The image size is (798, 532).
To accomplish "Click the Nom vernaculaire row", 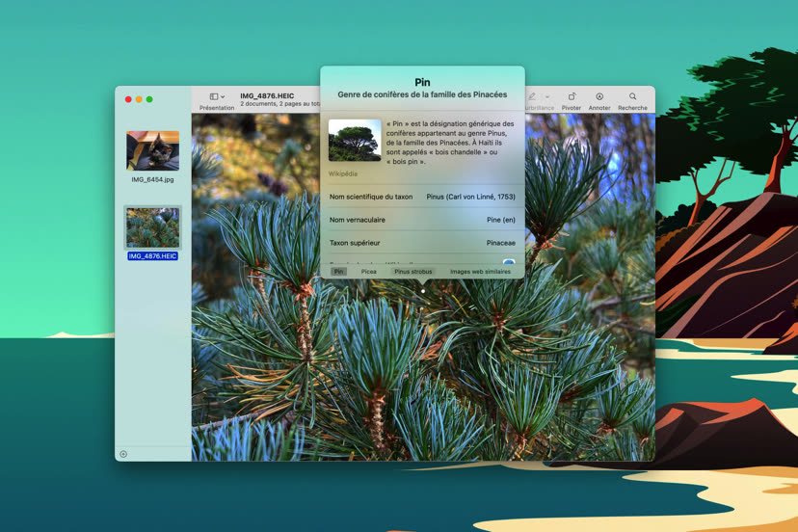I will click(422, 220).
